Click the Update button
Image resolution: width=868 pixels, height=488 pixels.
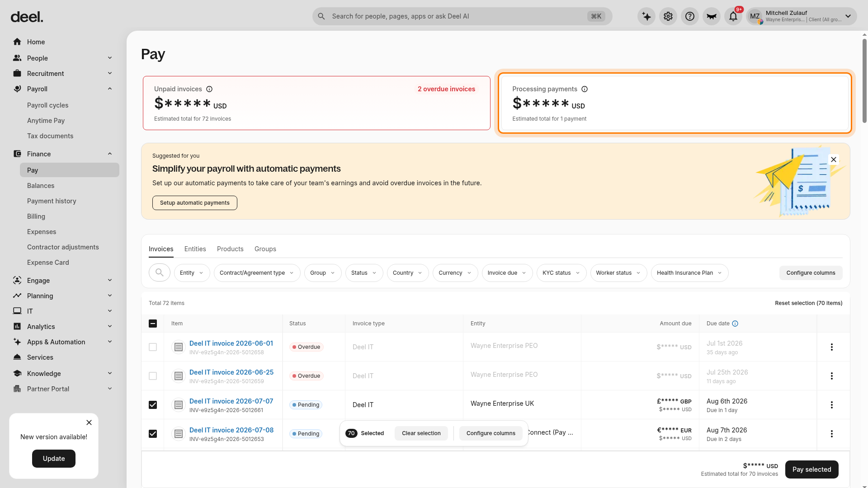click(54, 459)
